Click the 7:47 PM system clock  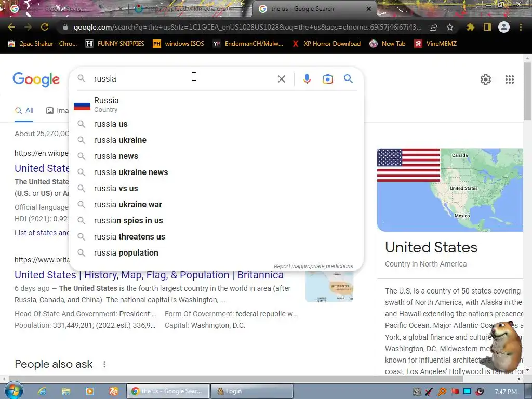pos(506,392)
